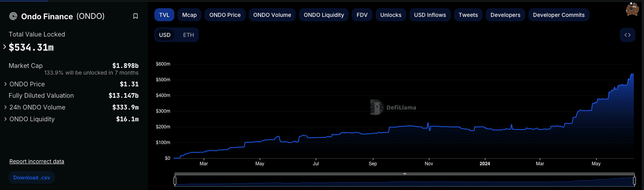Bookmark Ondo Finance with the bookmark icon
This screenshot has width=644, height=190.
pyautogui.click(x=136, y=16)
